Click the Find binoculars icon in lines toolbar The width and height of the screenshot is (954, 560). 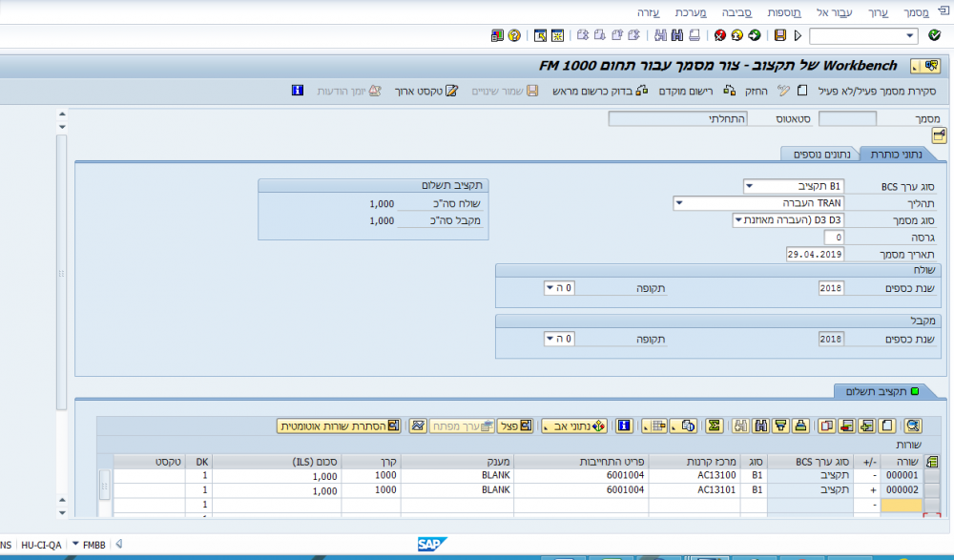click(760, 425)
